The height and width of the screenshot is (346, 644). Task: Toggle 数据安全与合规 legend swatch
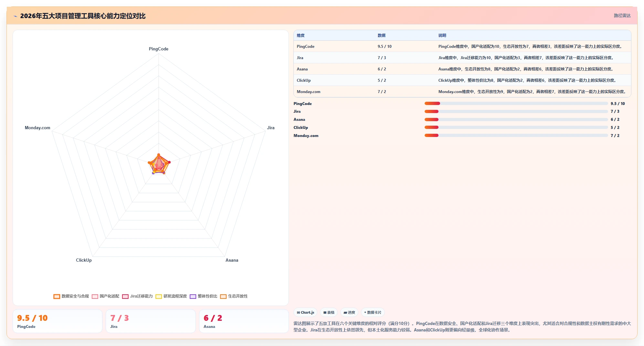57,296
